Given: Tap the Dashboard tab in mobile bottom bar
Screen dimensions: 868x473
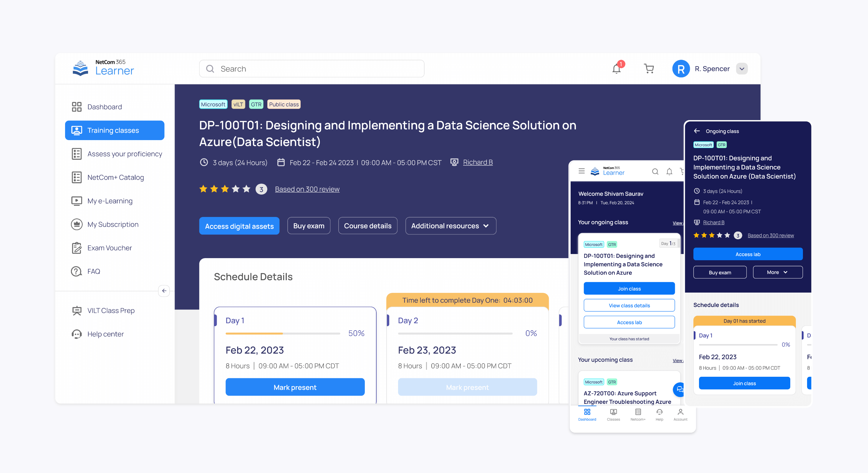Looking at the screenshot, I should pos(587,415).
